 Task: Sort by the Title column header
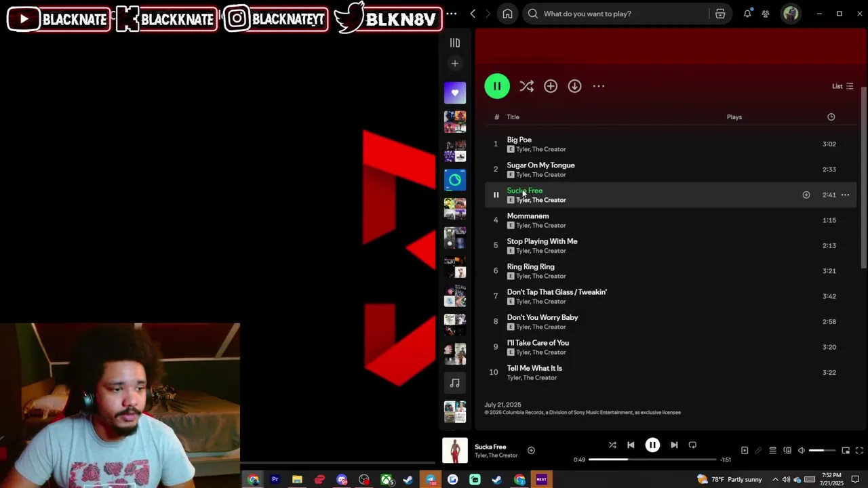point(513,117)
